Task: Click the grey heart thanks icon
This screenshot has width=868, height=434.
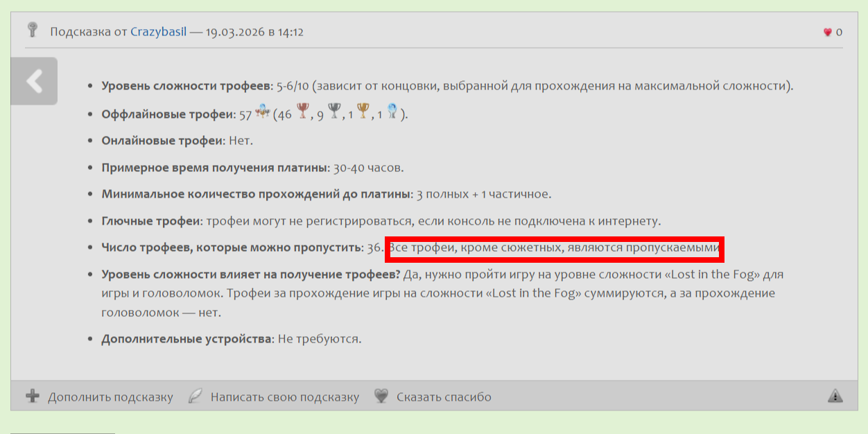Action: coord(381,397)
